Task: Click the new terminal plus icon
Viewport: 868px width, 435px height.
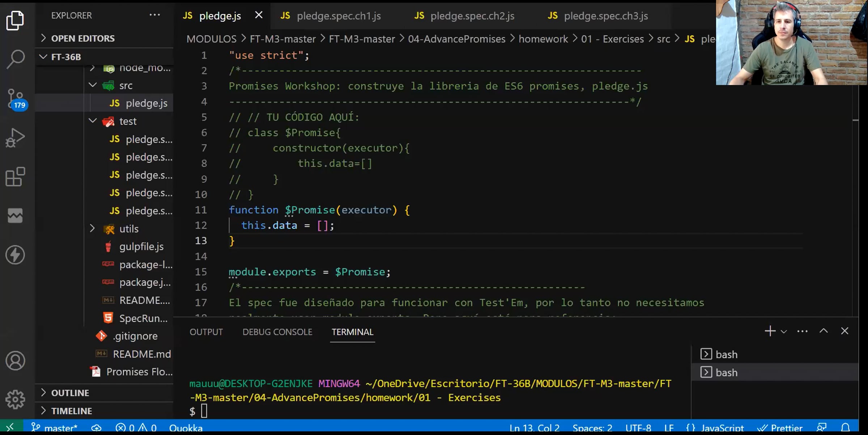Action: point(770,331)
